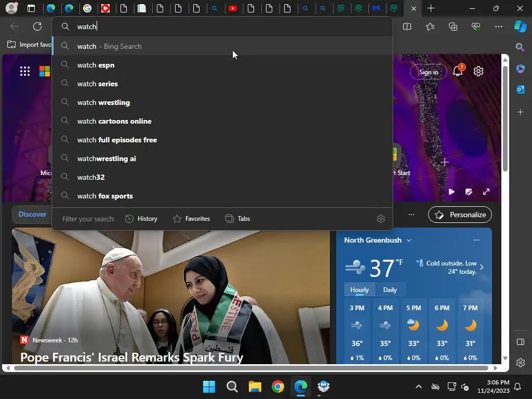Open Pope Francis' Israel Remarks article
The width and height of the screenshot is (532, 399).
click(x=131, y=357)
